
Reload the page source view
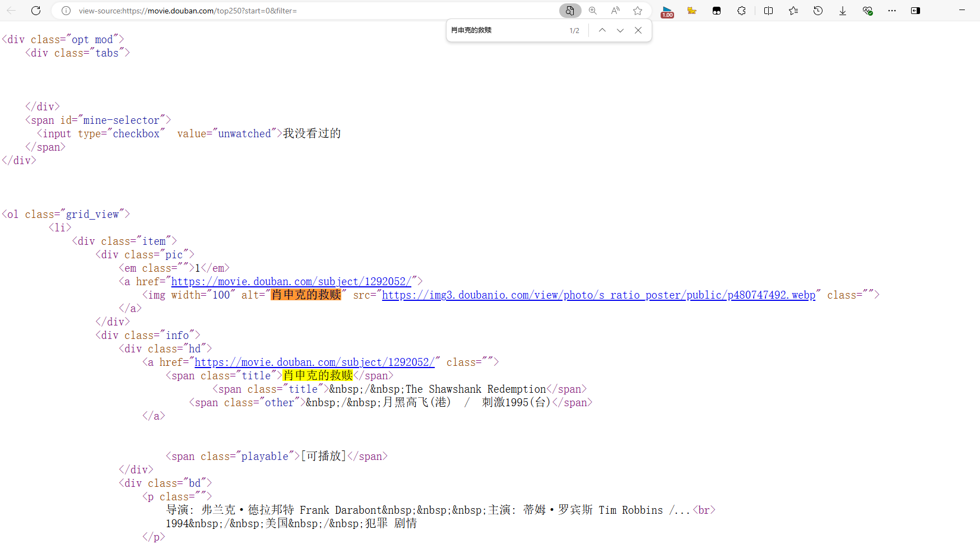click(x=36, y=11)
